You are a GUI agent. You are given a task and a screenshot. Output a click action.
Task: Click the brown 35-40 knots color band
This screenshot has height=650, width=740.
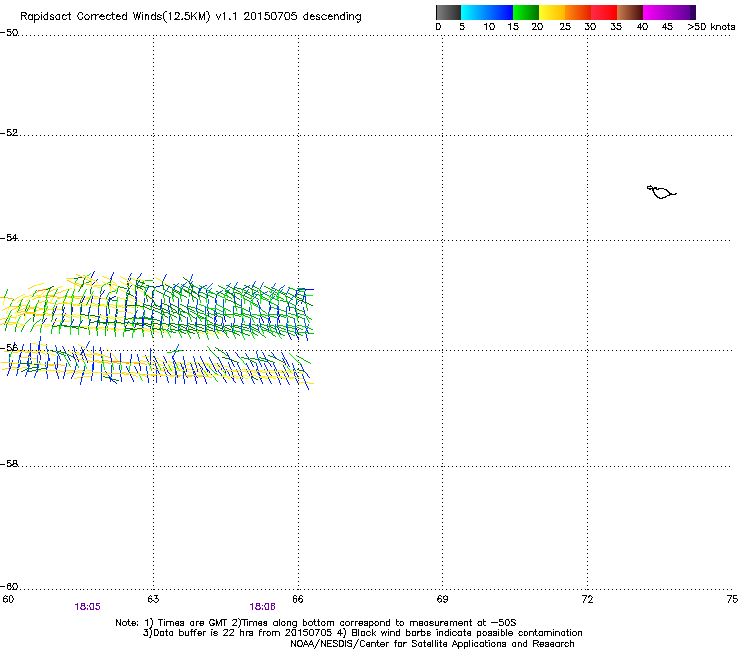click(630, 12)
